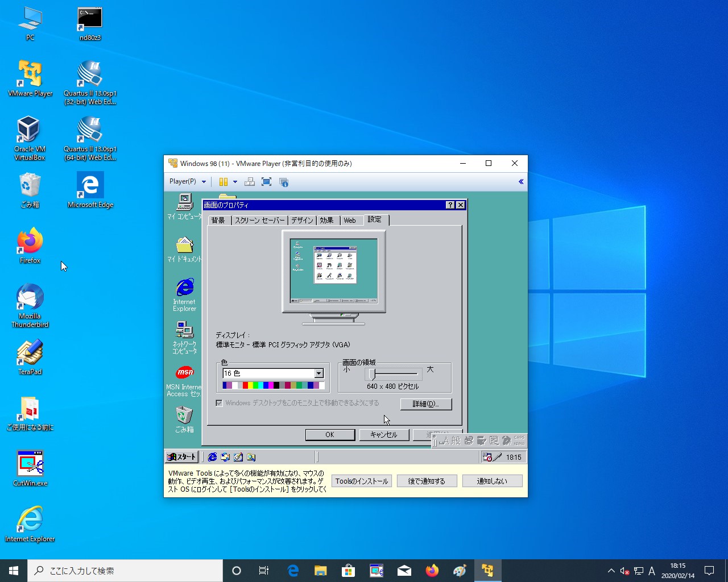
Task: Select CutWin.exe desktop shortcut
Action: point(30,469)
